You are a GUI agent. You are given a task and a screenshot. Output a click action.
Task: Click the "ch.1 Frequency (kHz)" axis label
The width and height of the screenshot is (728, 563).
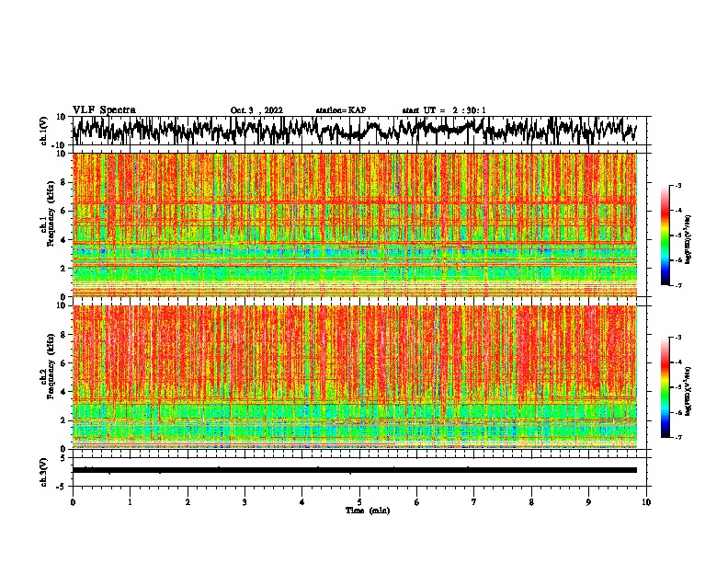pos(49,213)
